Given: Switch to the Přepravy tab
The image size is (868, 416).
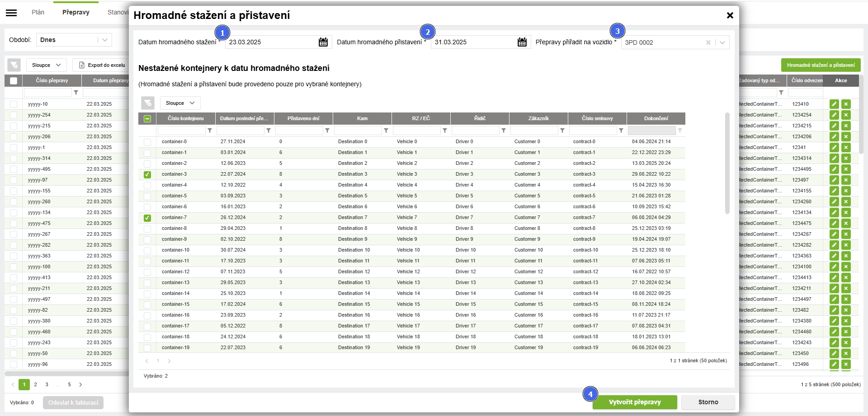Looking at the screenshot, I should coord(76,12).
